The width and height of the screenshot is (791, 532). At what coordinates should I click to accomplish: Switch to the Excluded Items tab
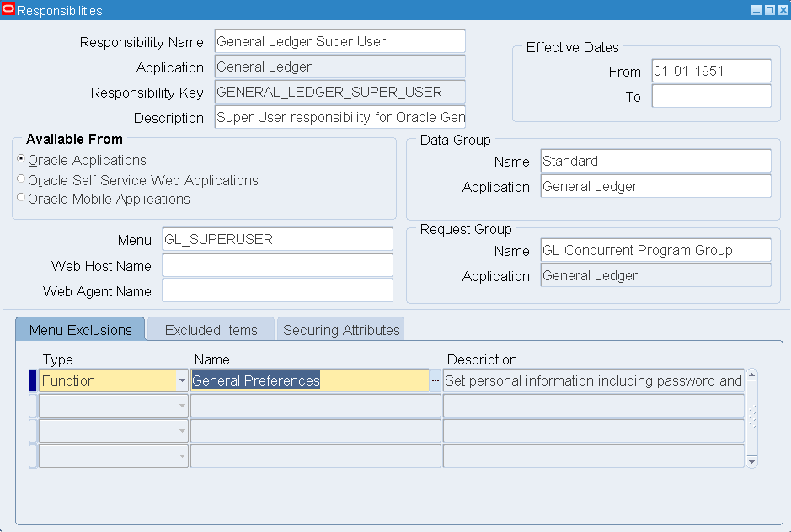[x=210, y=329]
